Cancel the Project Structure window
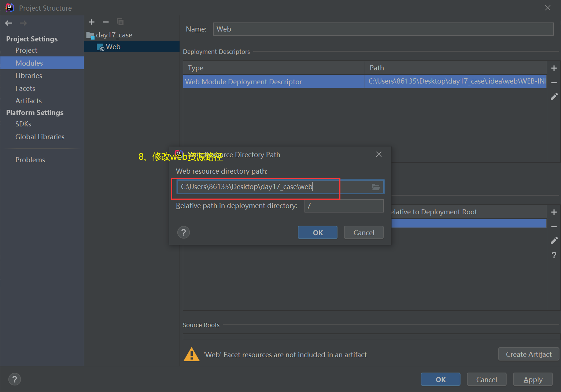The image size is (561, 392). (x=487, y=380)
